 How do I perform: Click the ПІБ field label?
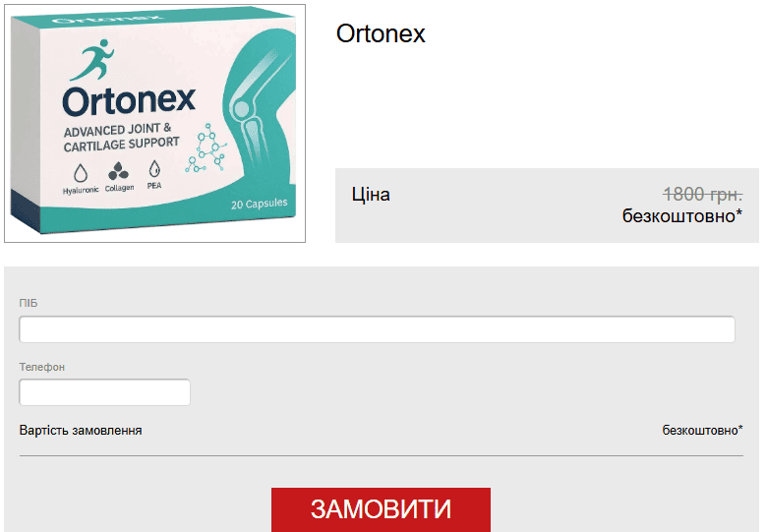click(29, 303)
